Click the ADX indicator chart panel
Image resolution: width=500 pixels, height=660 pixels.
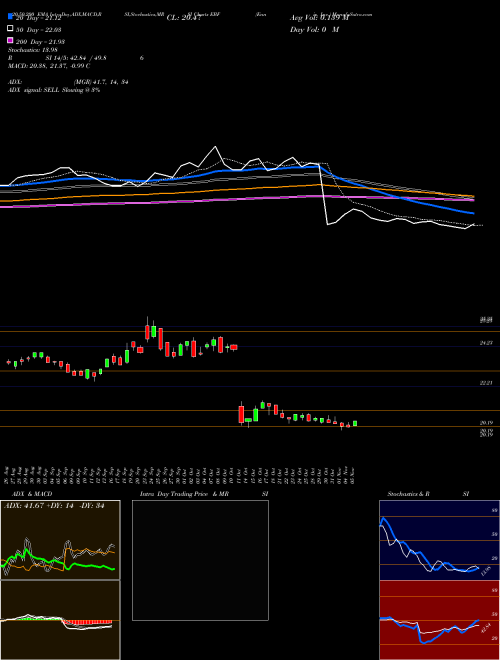pos(60,540)
